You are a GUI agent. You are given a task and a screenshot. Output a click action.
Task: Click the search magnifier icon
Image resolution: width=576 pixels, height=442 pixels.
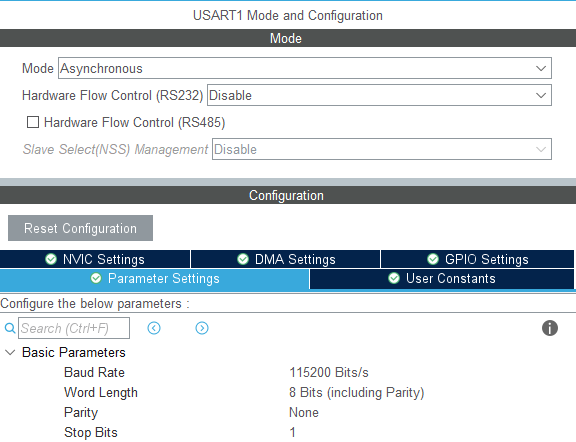(10, 328)
